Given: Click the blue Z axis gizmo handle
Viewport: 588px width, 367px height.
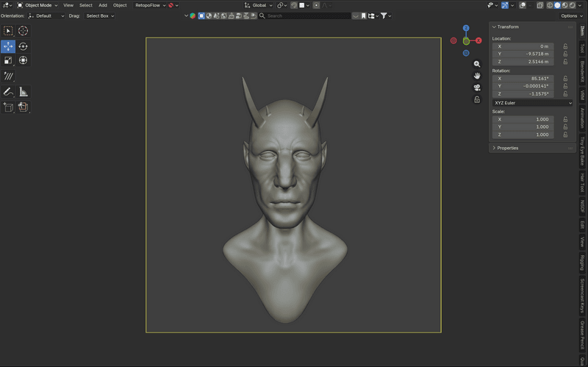Looking at the screenshot, I should [x=466, y=28].
